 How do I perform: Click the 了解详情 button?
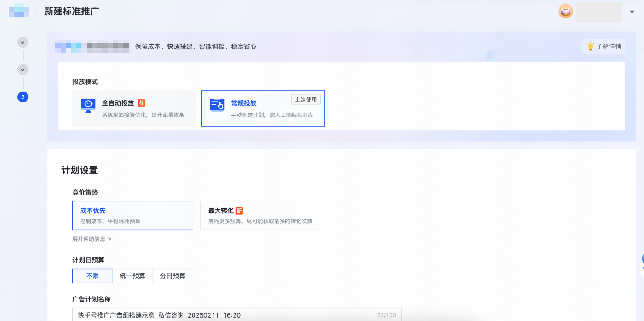603,46
